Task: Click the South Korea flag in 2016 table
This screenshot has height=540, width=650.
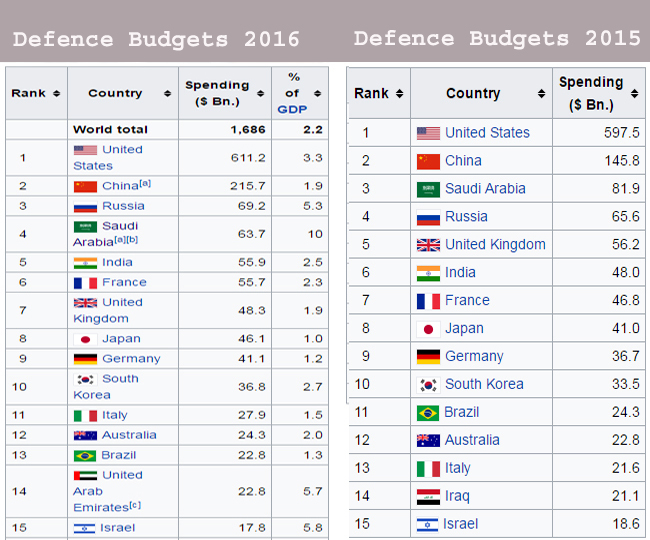Action: (x=85, y=379)
